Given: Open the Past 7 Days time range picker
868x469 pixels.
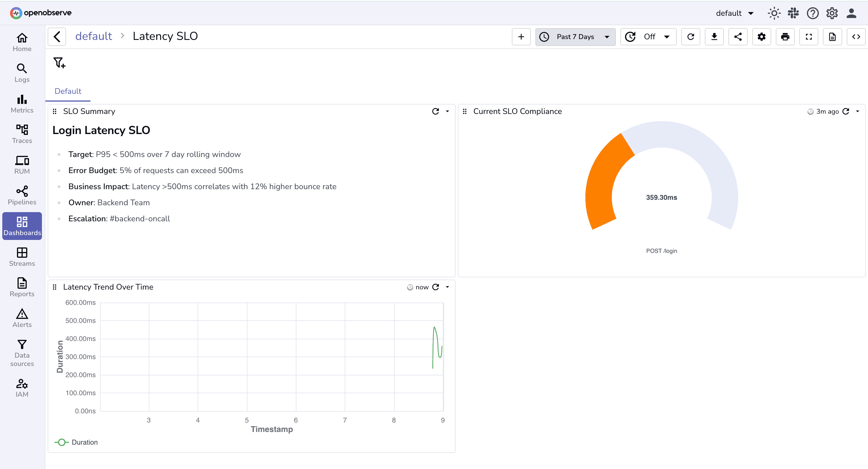Looking at the screenshot, I should coord(575,37).
